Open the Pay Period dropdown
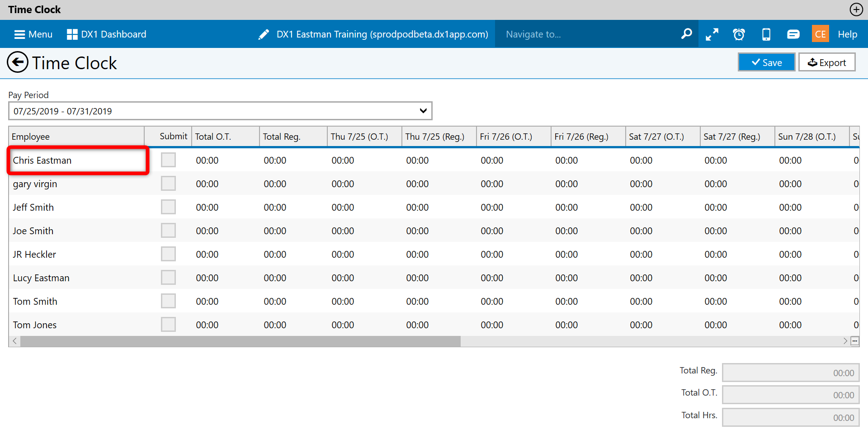Screen dimensions: 868x439 (220, 111)
